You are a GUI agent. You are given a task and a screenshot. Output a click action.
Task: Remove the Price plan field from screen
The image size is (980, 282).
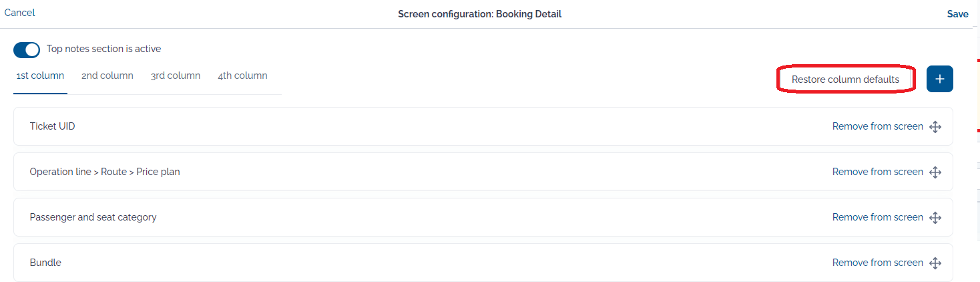pos(877,172)
